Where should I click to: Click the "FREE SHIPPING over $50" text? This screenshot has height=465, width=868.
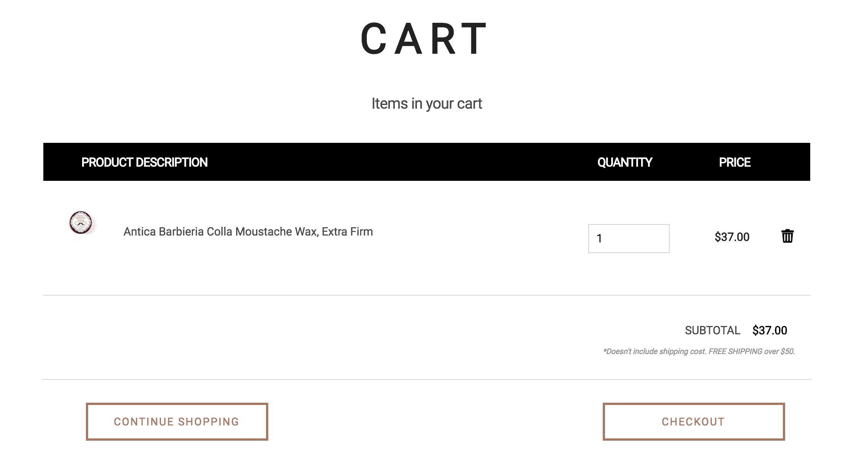751,351
